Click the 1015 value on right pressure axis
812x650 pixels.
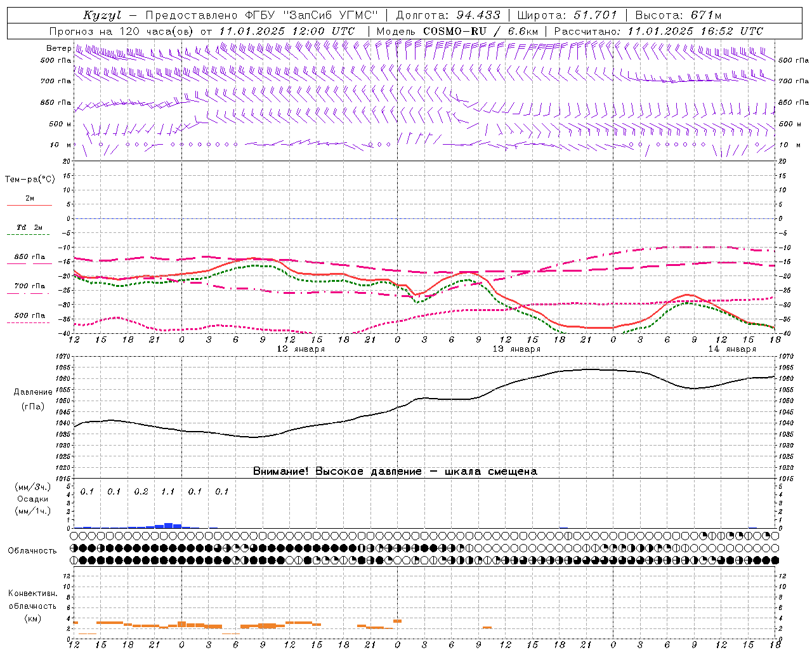(x=785, y=478)
